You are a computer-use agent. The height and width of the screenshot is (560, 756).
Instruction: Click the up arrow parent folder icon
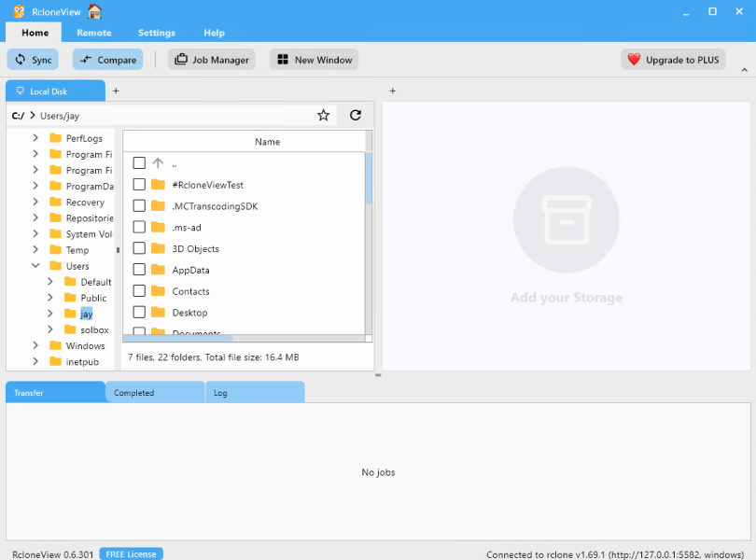click(x=158, y=163)
